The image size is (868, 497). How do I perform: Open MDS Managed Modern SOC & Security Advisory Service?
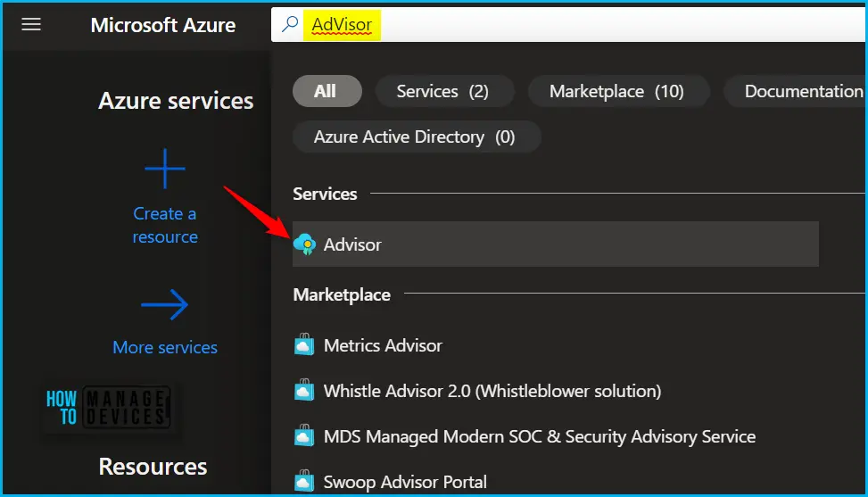click(539, 436)
